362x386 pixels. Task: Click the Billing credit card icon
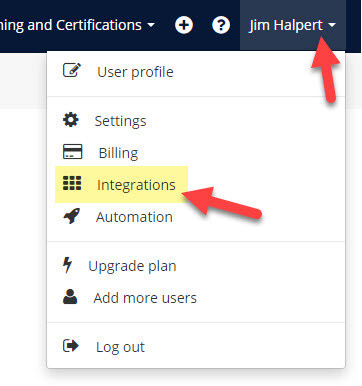click(72, 152)
